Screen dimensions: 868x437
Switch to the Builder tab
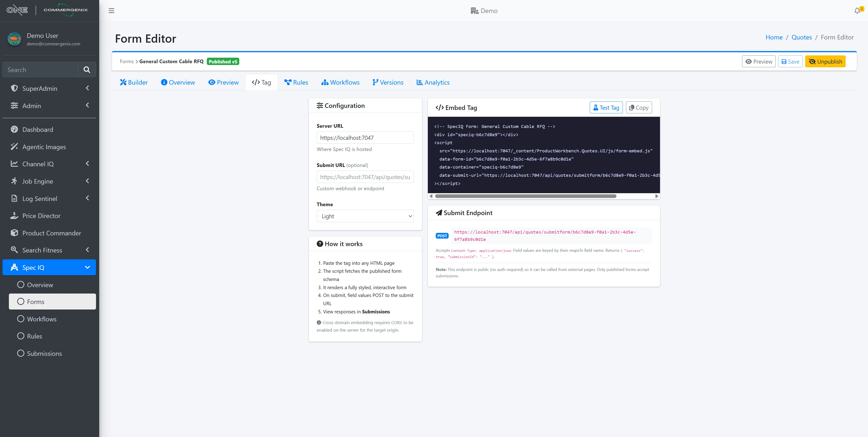coord(134,83)
